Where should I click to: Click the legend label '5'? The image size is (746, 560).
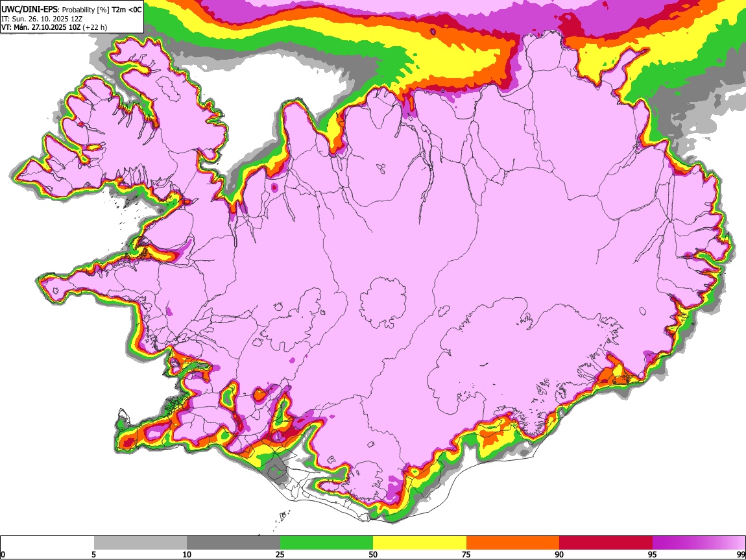pyautogui.click(x=93, y=555)
